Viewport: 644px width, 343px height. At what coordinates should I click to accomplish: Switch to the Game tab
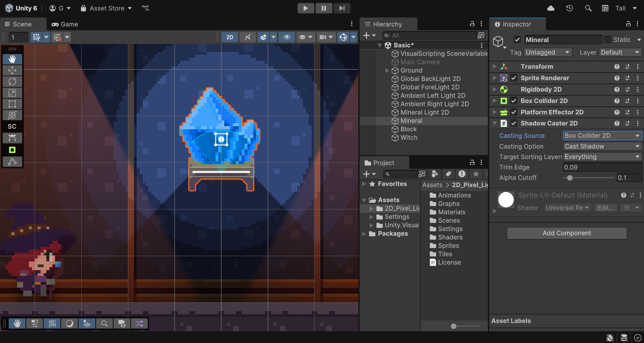coord(65,24)
